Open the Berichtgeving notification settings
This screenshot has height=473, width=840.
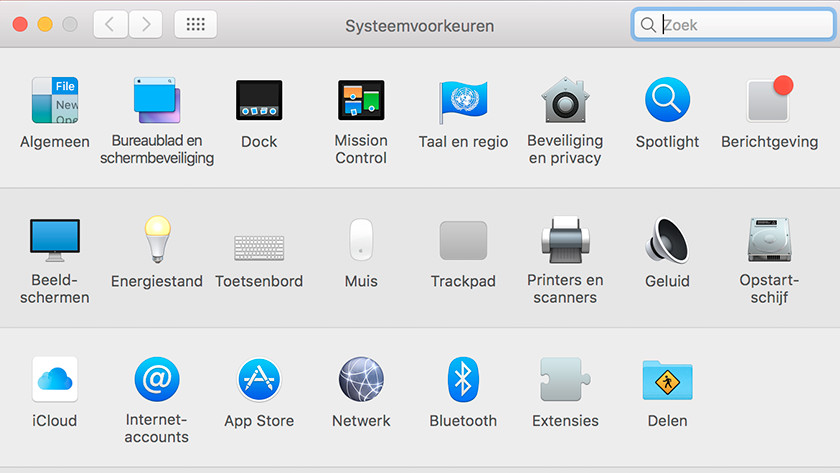pyautogui.click(x=769, y=101)
